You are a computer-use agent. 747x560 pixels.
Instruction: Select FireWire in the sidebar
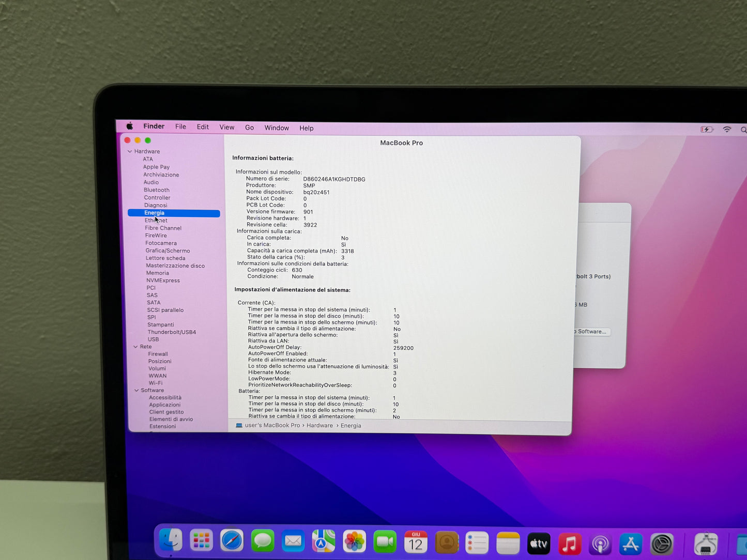pos(156,236)
